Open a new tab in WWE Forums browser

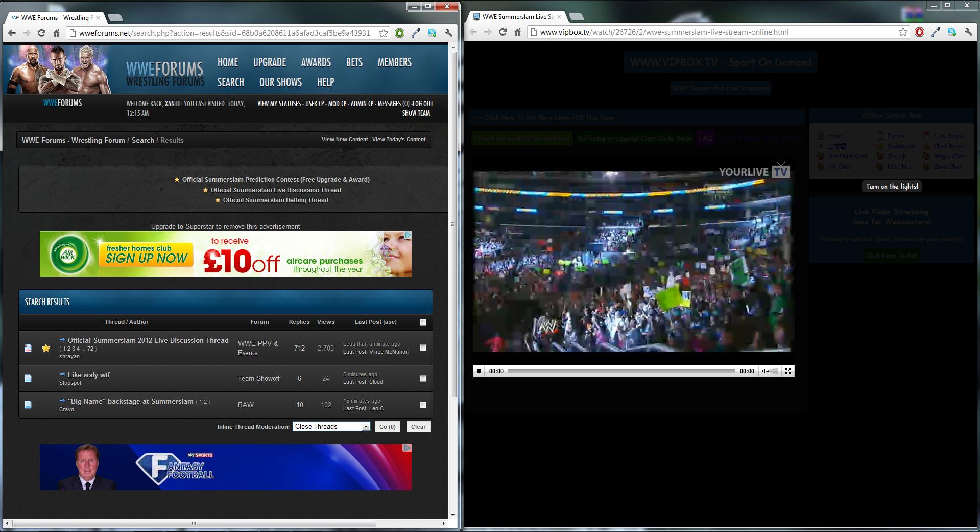(x=115, y=18)
